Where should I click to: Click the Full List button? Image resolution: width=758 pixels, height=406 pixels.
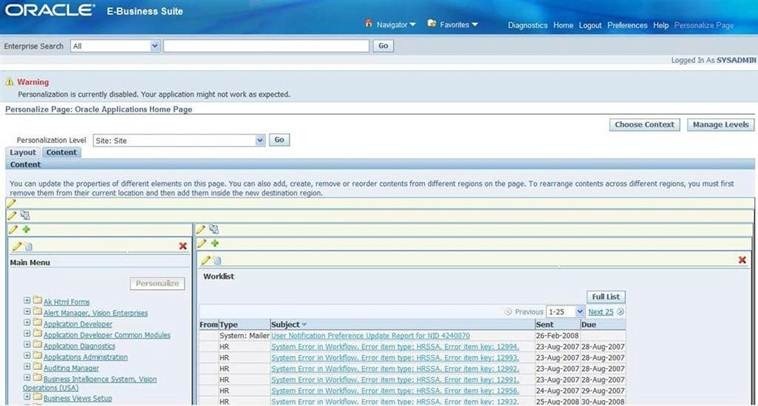tap(606, 297)
